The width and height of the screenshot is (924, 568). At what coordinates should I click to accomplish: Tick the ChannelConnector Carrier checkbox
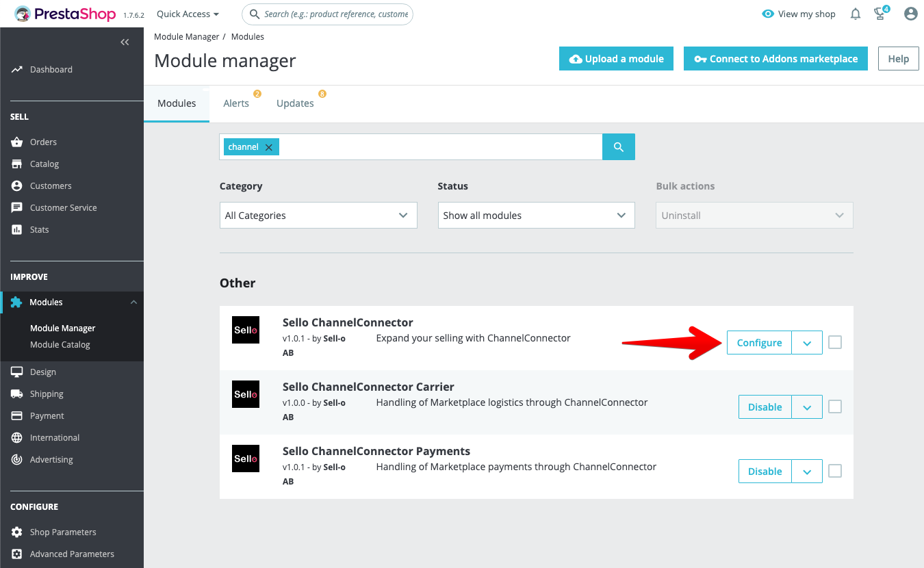point(835,406)
